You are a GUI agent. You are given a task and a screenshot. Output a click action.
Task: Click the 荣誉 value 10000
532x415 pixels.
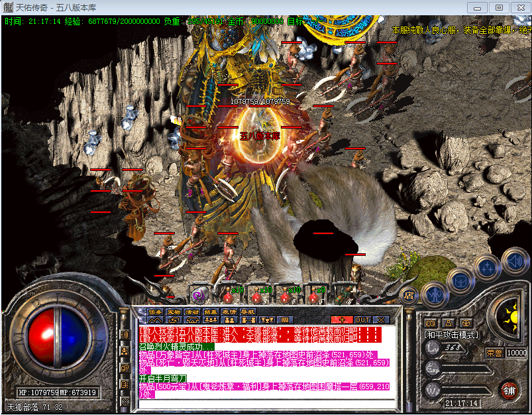(516, 353)
